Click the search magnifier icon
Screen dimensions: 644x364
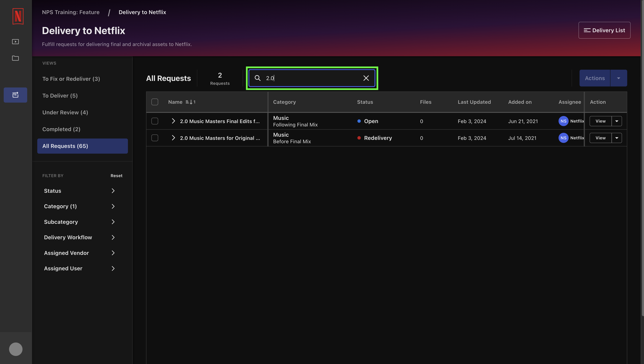click(258, 78)
